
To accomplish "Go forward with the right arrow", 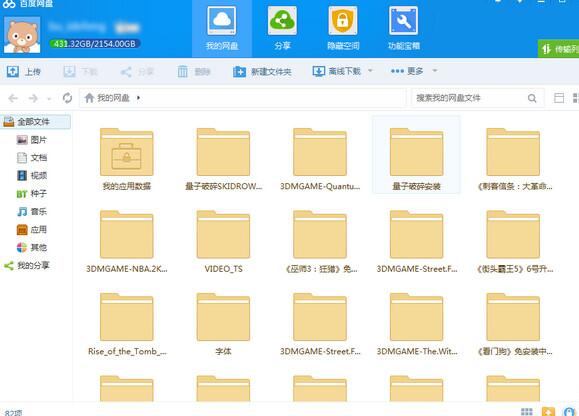I will 33,98.
